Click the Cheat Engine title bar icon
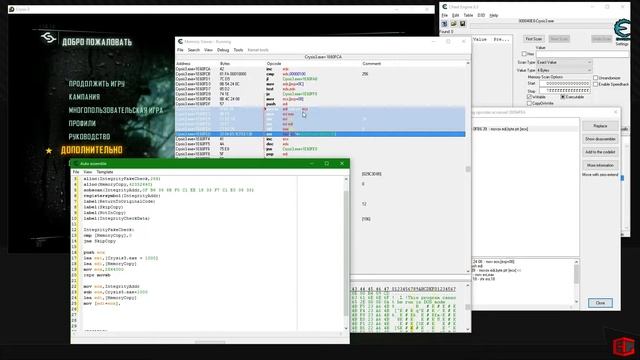This screenshot has height=360, width=640. click(445, 7)
